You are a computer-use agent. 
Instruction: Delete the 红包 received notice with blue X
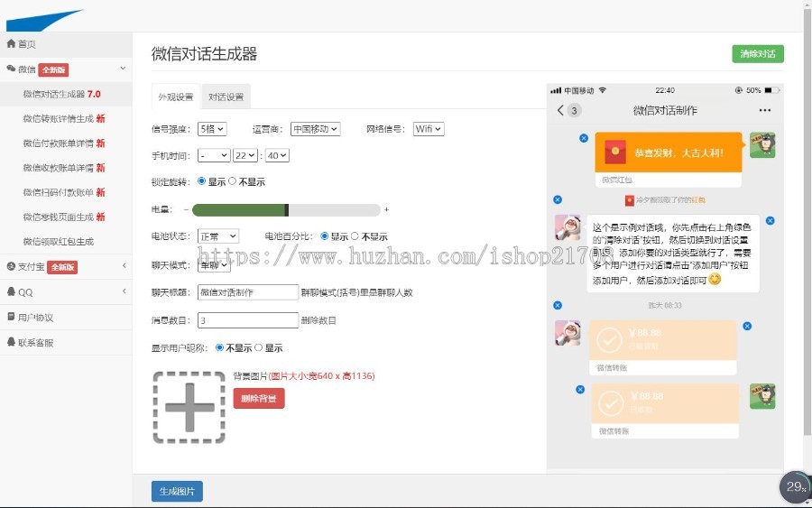pos(558,200)
